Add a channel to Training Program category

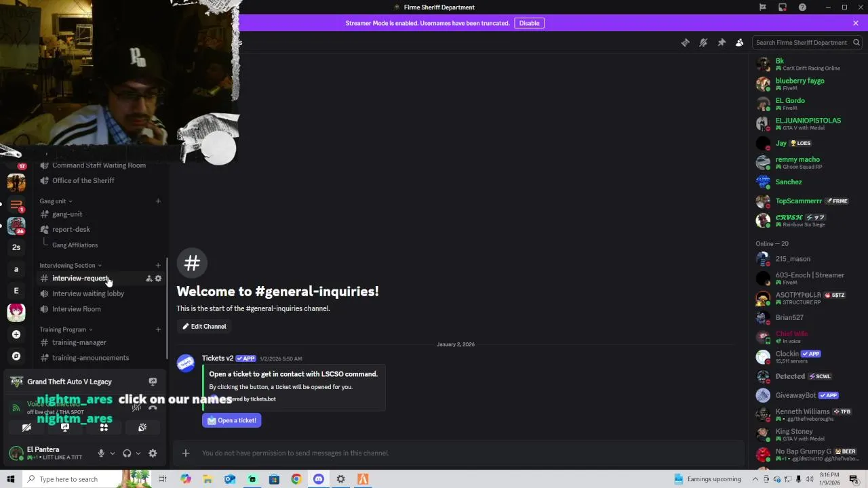point(158,329)
